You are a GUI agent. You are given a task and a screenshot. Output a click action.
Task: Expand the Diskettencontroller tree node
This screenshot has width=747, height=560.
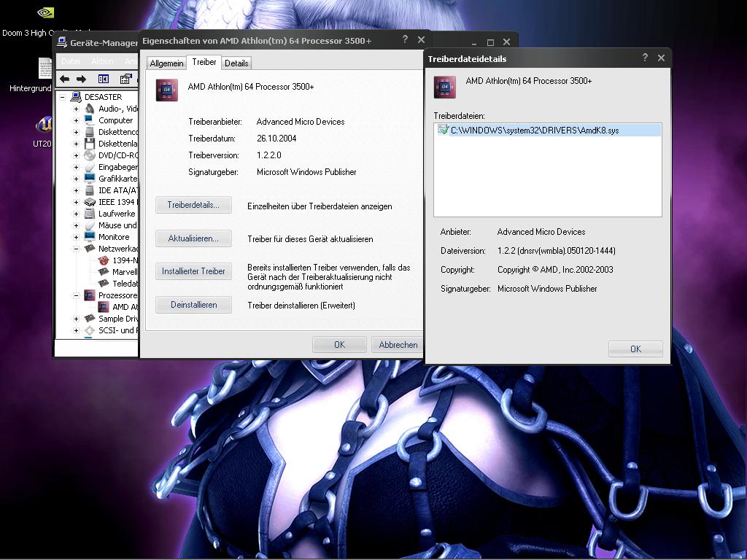point(76,132)
